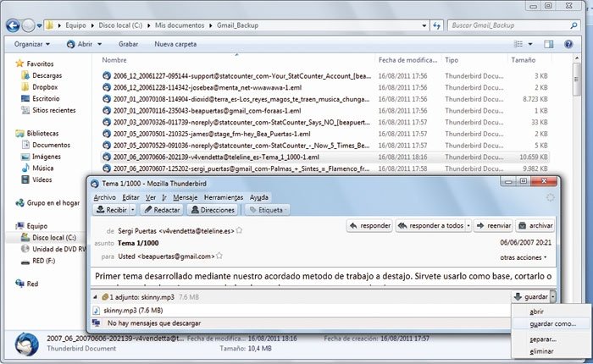
Task: Click Redactar to compose message
Action: [162, 210]
